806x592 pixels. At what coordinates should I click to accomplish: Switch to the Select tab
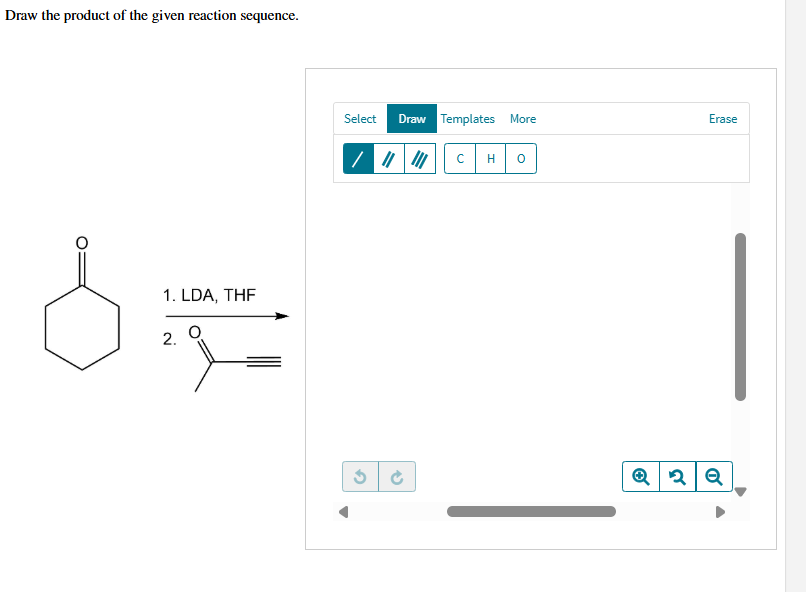pyautogui.click(x=360, y=118)
